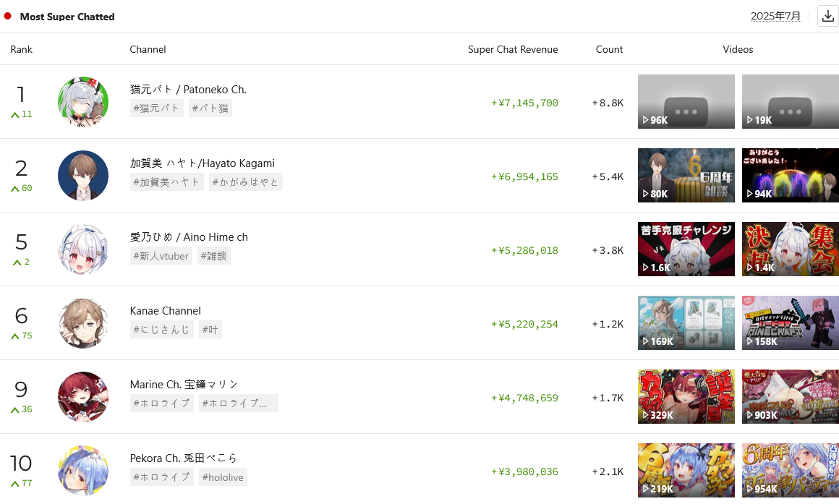Click the download icon button
The width and height of the screenshot is (839, 504).
tap(827, 16)
